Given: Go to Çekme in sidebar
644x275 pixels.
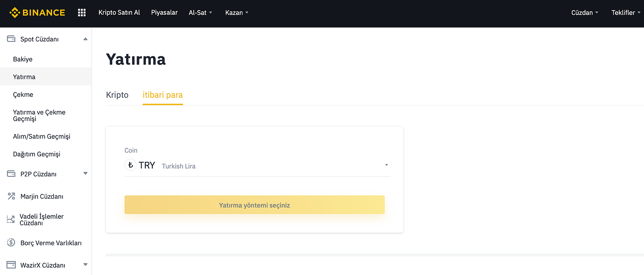Looking at the screenshot, I should [23, 94].
